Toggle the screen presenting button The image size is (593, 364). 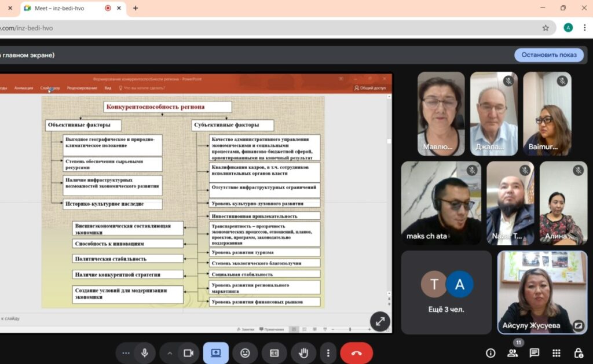click(x=216, y=353)
